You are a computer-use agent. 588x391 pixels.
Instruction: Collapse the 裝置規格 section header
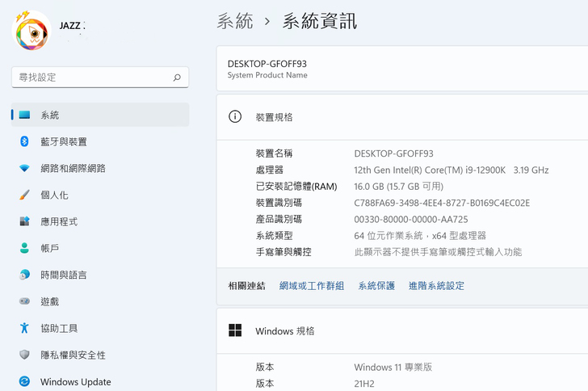click(x=402, y=117)
